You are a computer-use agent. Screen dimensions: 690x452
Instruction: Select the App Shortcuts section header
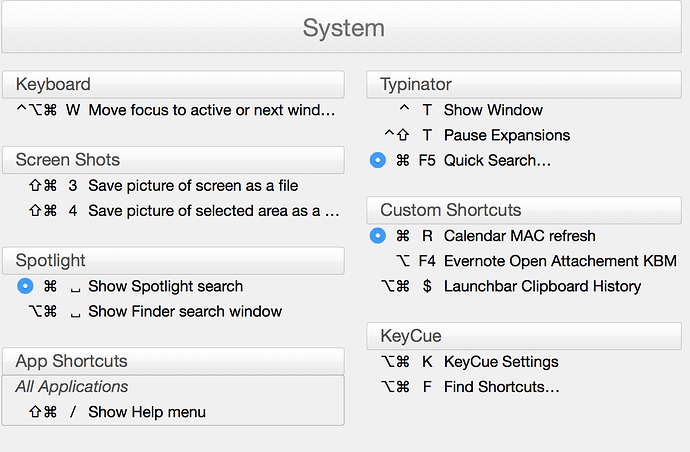click(x=173, y=361)
